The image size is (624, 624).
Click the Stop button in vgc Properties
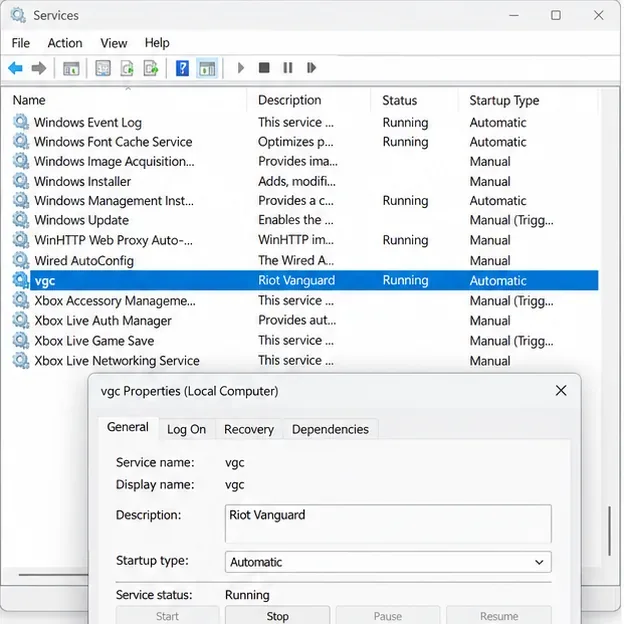click(x=277, y=615)
